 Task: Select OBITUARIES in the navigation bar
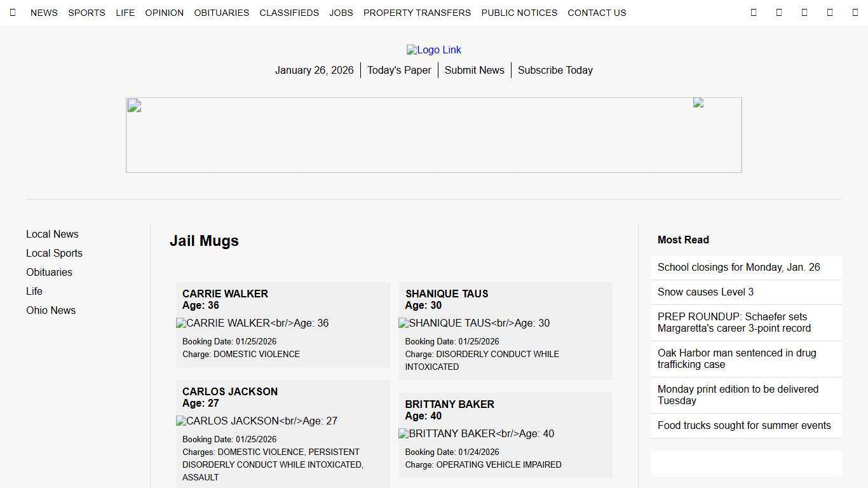(221, 13)
